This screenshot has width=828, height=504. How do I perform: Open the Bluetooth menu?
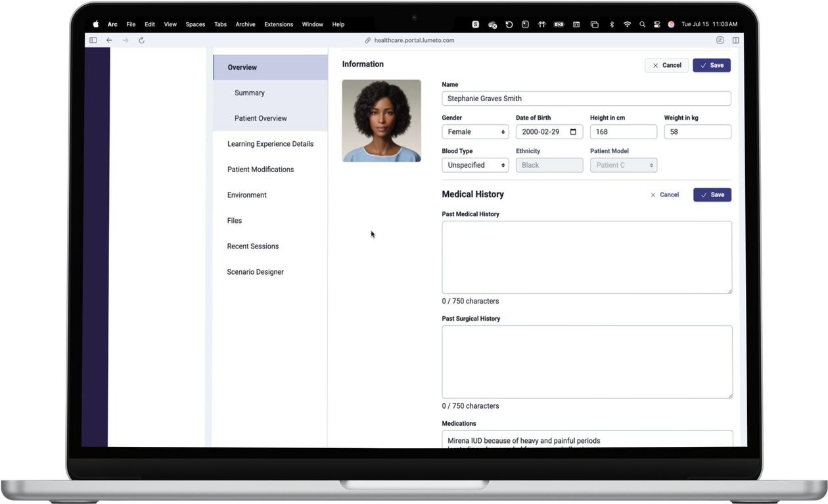pos(612,24)
